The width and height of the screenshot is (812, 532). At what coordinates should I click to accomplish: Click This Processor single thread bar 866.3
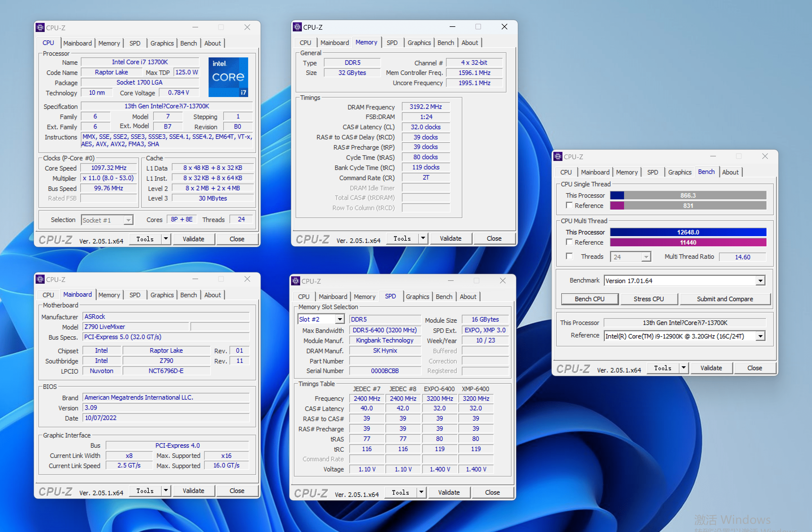click(x=688, y=195)
